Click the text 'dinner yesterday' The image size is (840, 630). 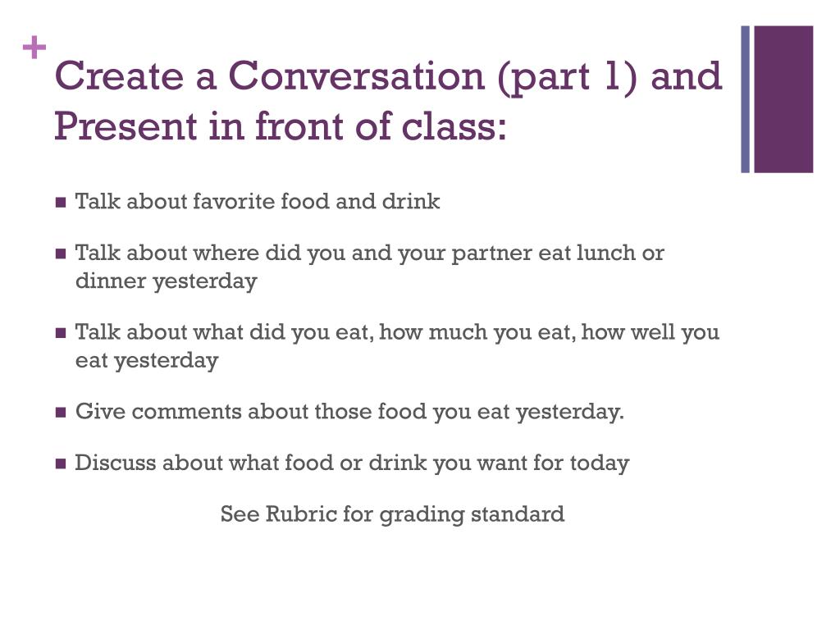click(166, 281)
